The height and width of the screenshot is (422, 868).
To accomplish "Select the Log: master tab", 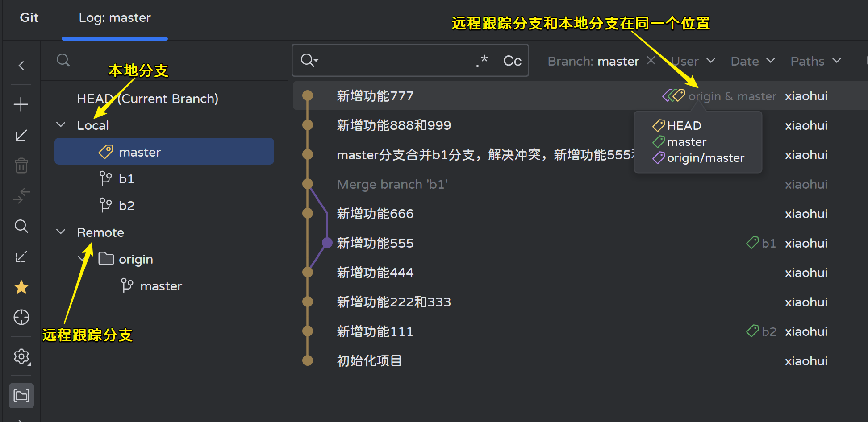I will 115,18.
